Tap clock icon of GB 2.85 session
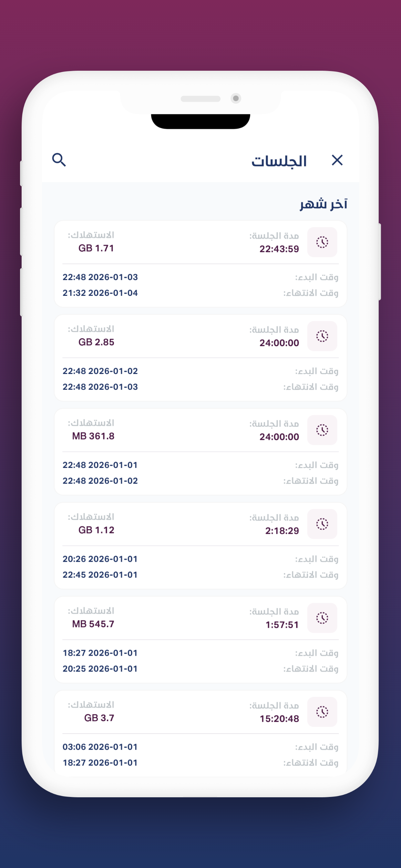The height and width of the screenshot is (868, 401). [322, 336]
